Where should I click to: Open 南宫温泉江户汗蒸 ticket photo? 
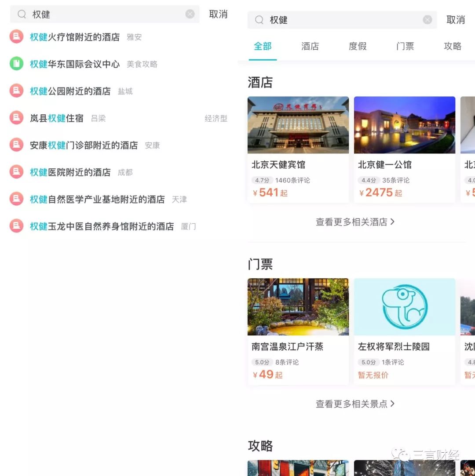click(x=298, y=307)
